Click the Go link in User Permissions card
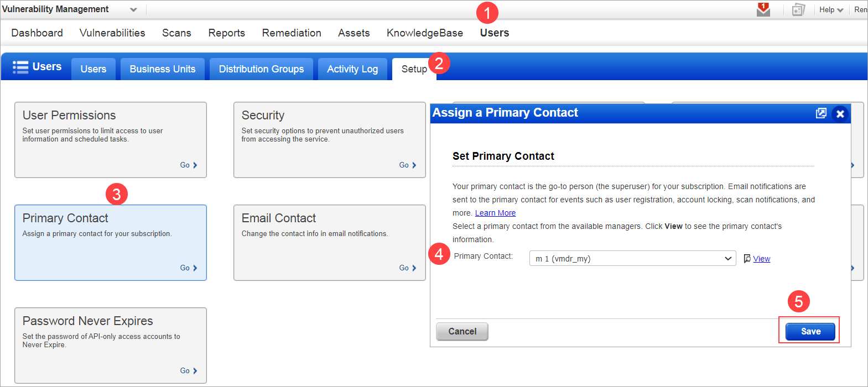This screenshot has width=868, height=387. click(x=185, y=165)
